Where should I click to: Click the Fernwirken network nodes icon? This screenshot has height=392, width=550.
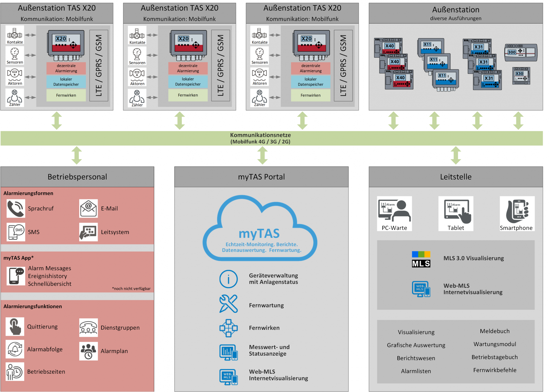(229, 328)
